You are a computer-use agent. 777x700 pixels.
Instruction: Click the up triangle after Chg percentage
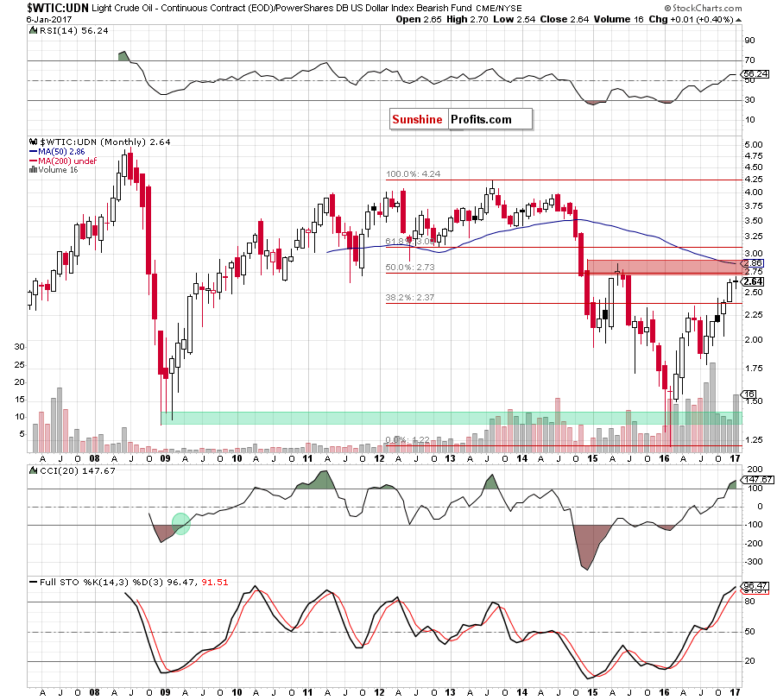click(x=739, y=20)
